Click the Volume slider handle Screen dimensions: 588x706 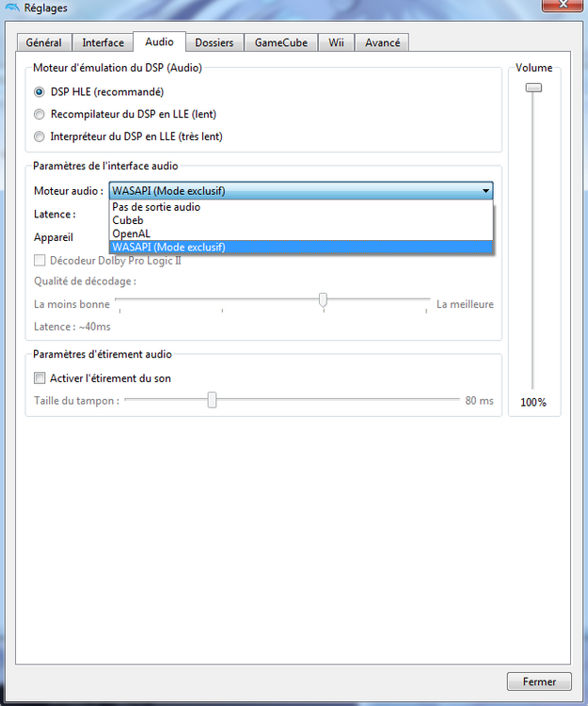(533, 88)
